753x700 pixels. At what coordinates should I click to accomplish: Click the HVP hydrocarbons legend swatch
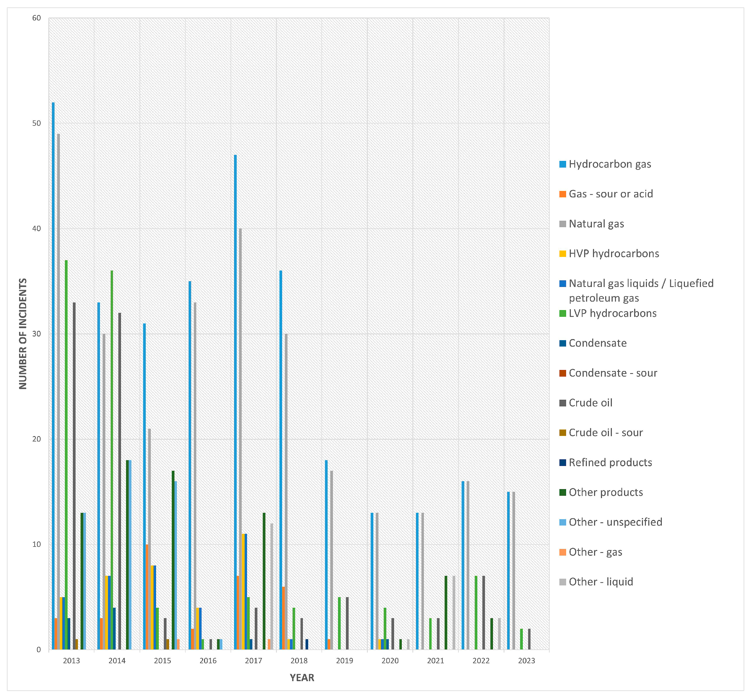coord(562,254)
